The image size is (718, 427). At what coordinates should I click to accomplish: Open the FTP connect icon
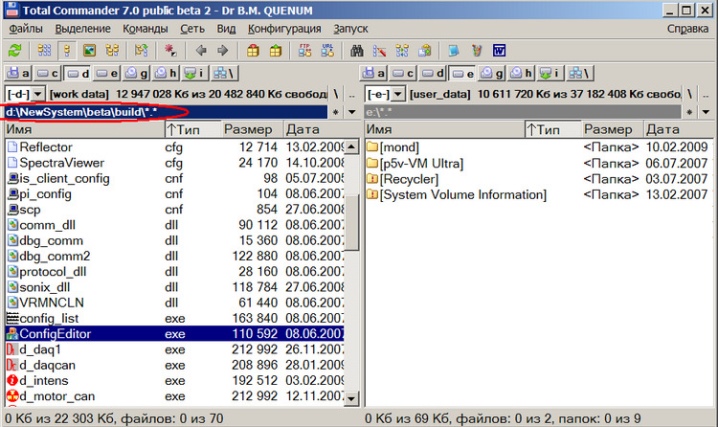[x=305, y=50]
